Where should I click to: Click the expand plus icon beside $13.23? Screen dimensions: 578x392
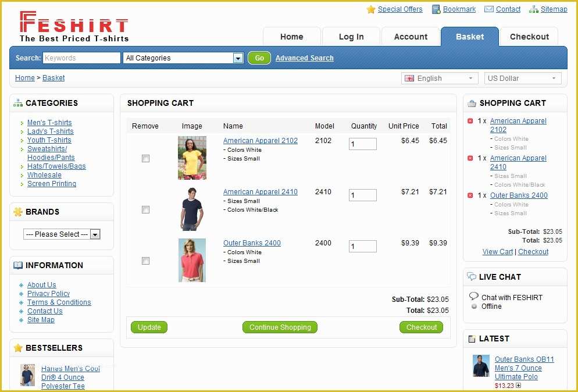pos(518,386)
